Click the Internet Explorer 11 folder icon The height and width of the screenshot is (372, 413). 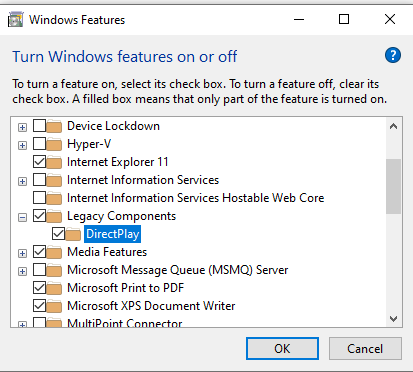[54, 162]
